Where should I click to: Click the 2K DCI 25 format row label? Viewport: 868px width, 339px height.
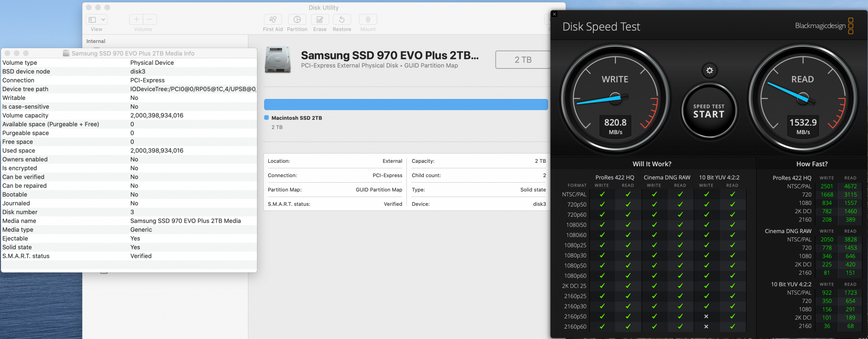pyautogui.click(x=574, y=286)
